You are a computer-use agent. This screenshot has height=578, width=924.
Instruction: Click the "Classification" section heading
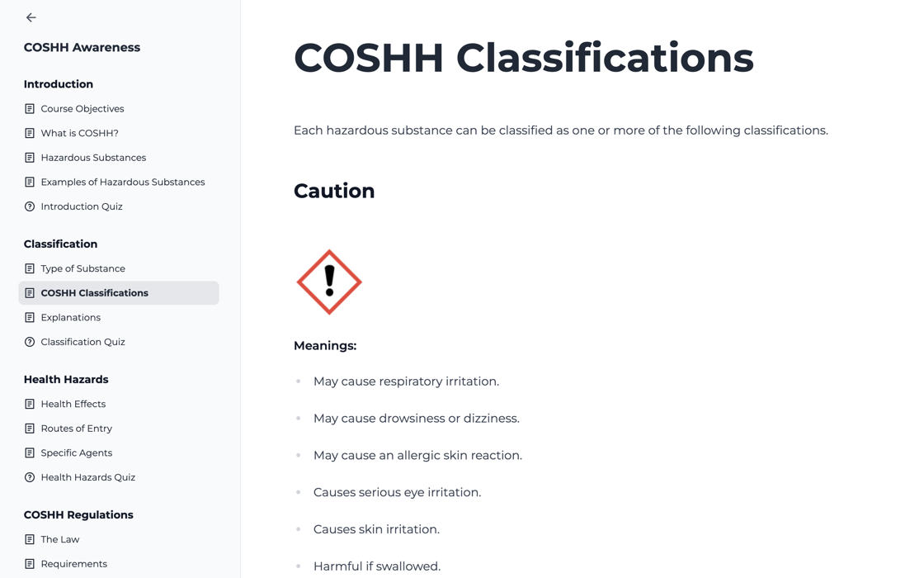coord(60,244)
